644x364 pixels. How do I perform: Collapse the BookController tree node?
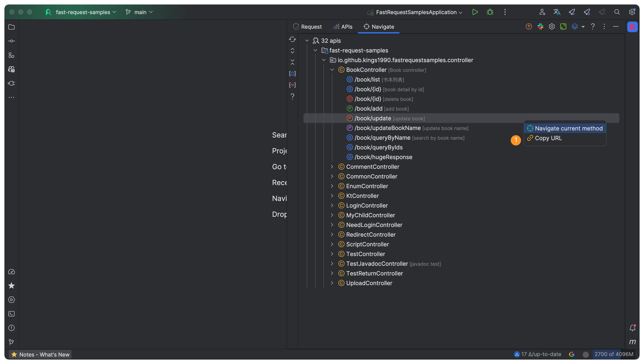[332, 70]
